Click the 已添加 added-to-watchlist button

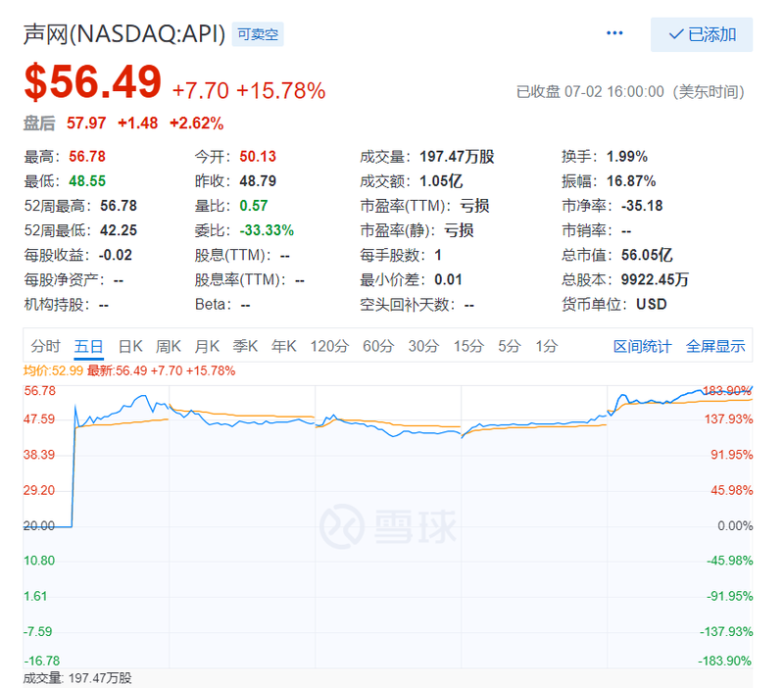click(x=702, y=34)
